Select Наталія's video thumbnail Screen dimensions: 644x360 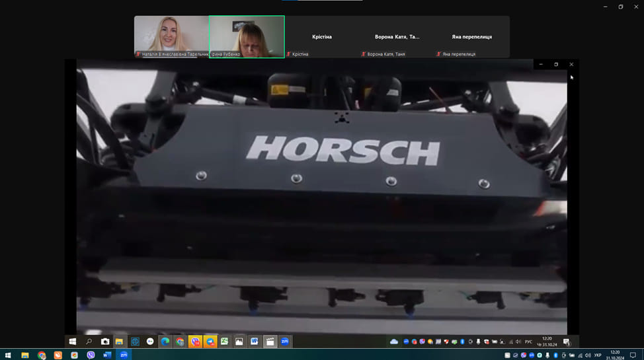[x=172, y=36]
